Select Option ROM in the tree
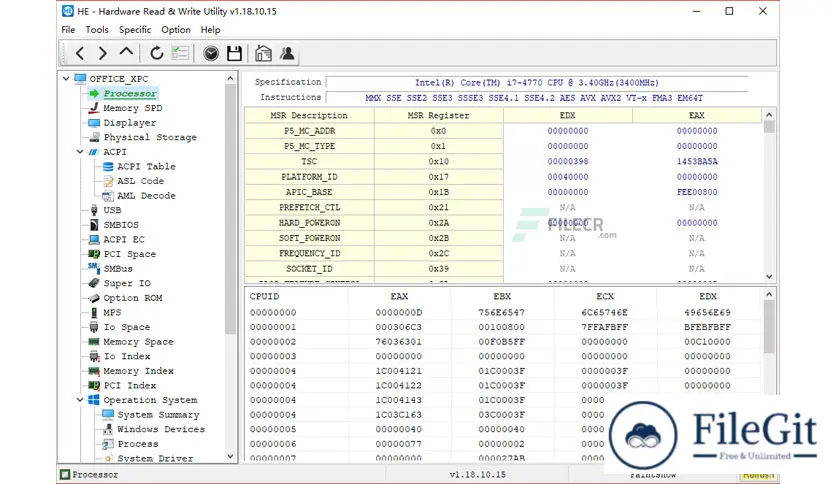836x484 pixels. click(133, 298)
